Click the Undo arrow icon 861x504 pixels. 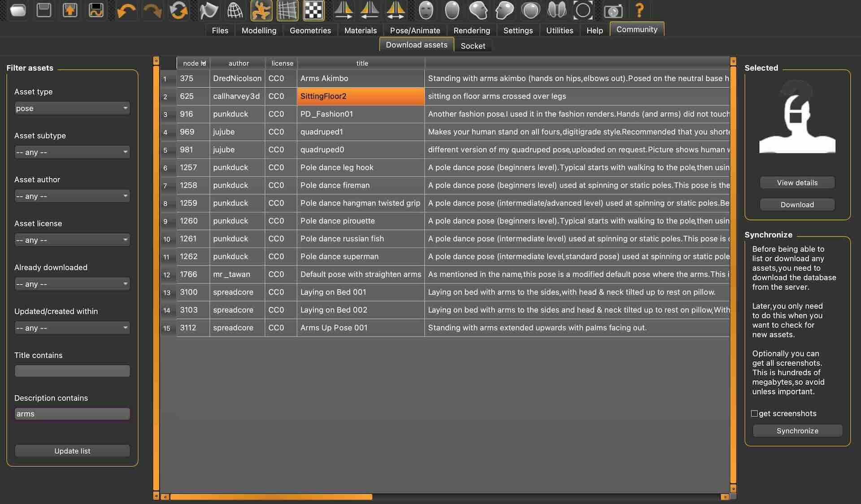click(126, 11)
